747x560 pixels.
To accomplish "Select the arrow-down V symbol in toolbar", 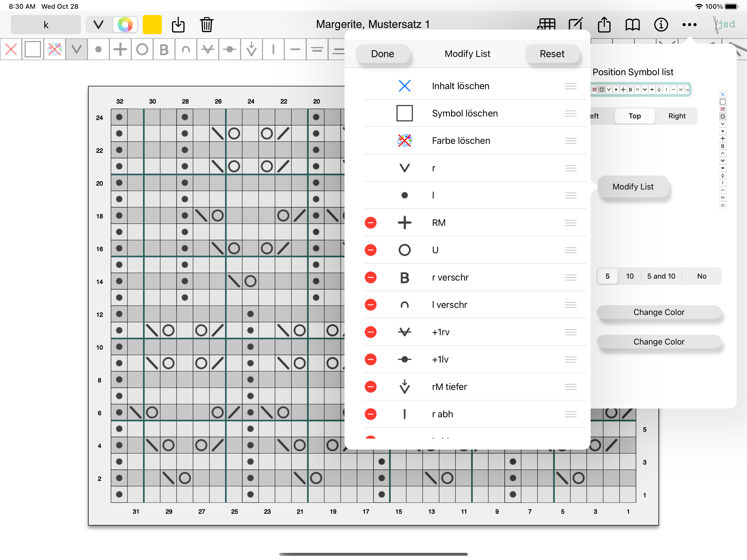I will (x=252, y=49).
